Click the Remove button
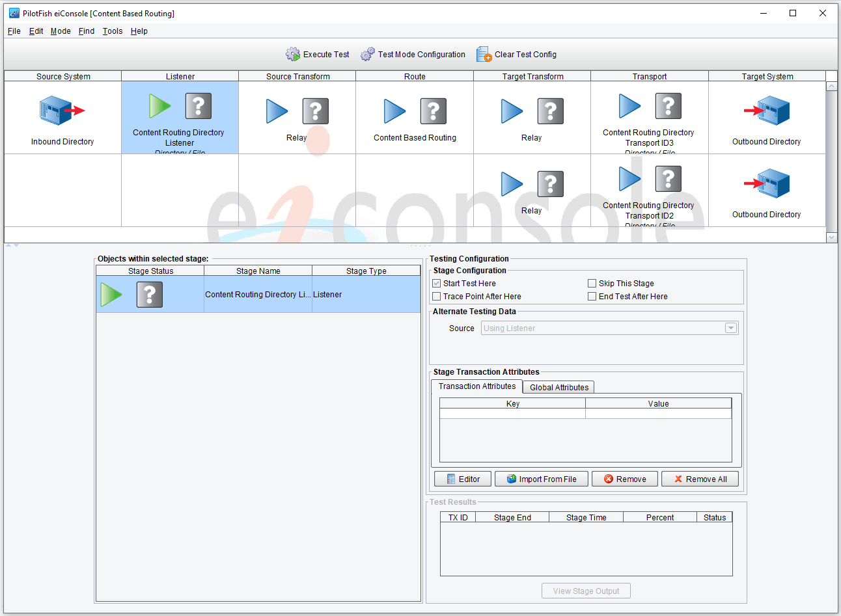This screenshot has width=841, height=616. pyautogui.click(x=625, y=479)
